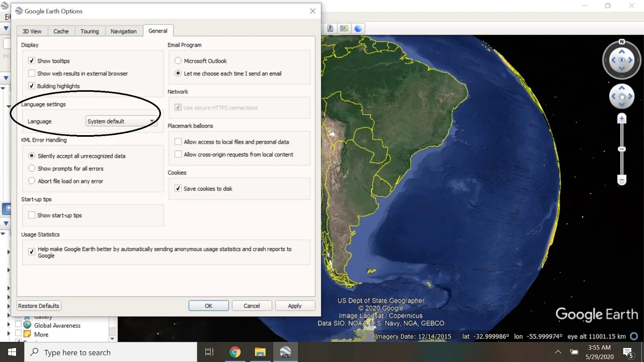Image resolution: width=644 pixels, height=362 pixels.
Task: Select the General tab
Action: [x=158, y=31]
